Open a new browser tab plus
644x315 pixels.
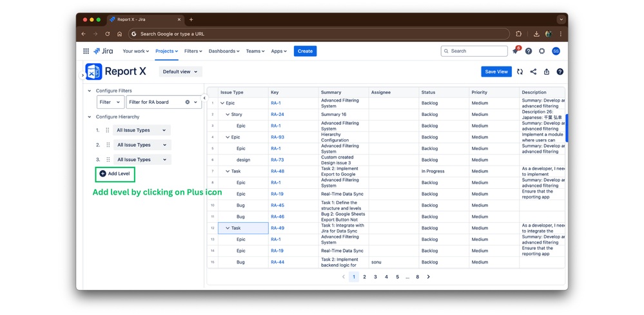(x=191, y=20)
